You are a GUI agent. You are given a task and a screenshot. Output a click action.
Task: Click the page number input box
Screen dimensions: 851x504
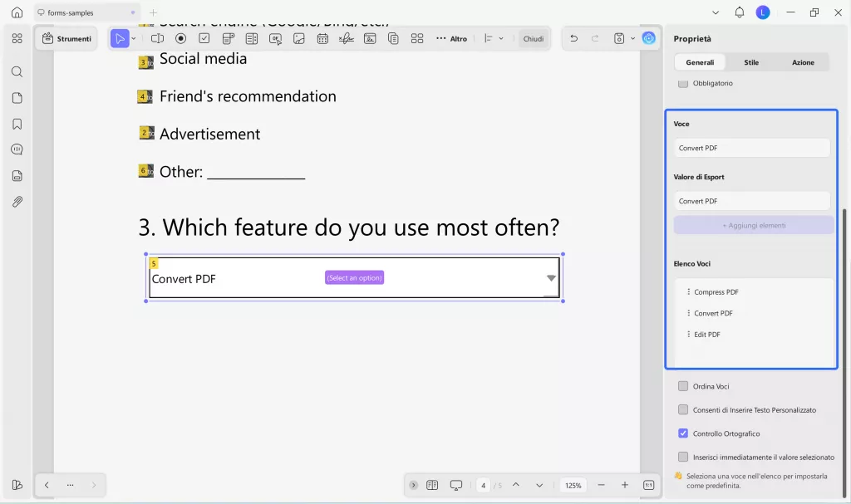[x=483, y=486]
